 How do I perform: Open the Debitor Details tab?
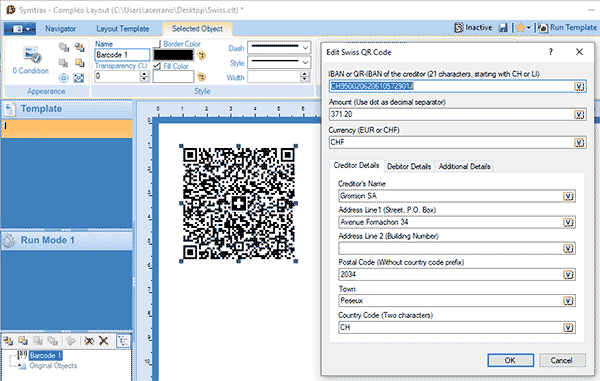click(409, 166)
